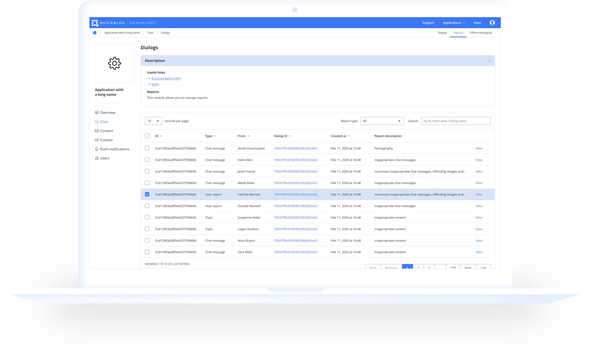The height and width of the screenshot is (364, 591).
Task: Open the Documentation (API) link
Action: click(x=166, y=78)
